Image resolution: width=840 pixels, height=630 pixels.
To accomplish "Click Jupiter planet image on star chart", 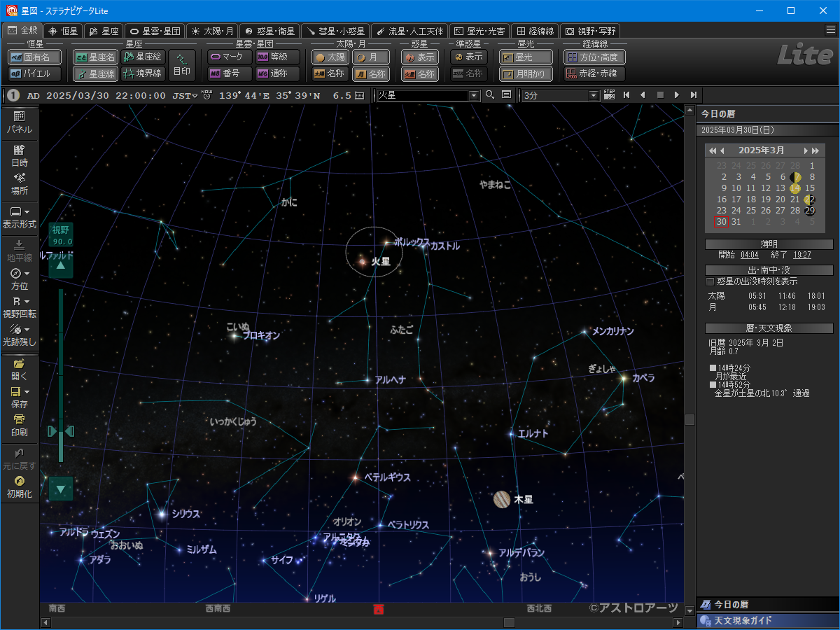I will [502, 499].
